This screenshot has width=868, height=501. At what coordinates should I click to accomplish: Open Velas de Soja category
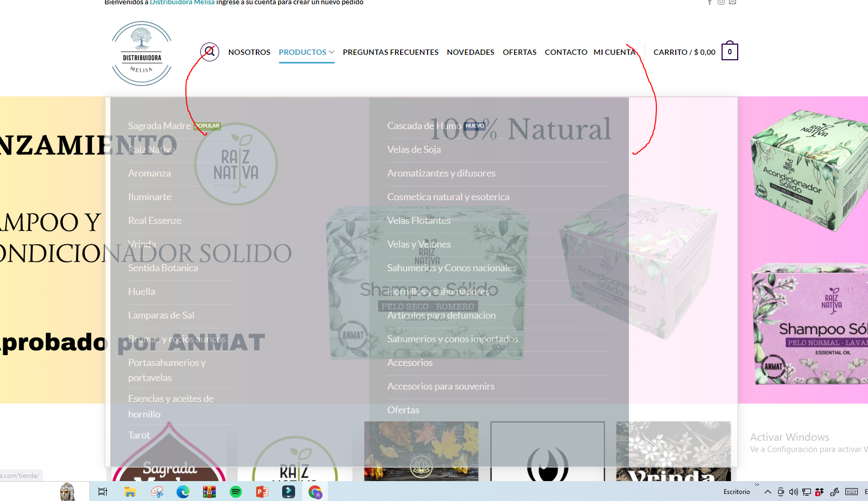[x=414, y=150]
